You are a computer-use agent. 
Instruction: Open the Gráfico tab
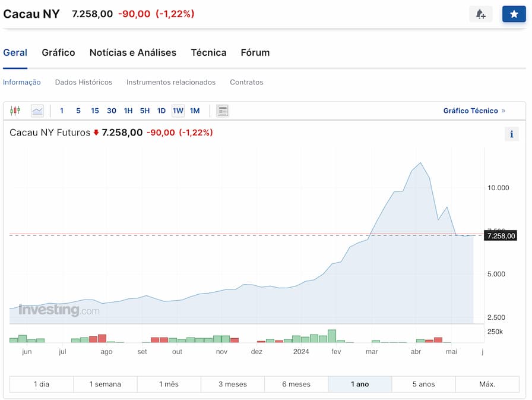tap(58, 52)
